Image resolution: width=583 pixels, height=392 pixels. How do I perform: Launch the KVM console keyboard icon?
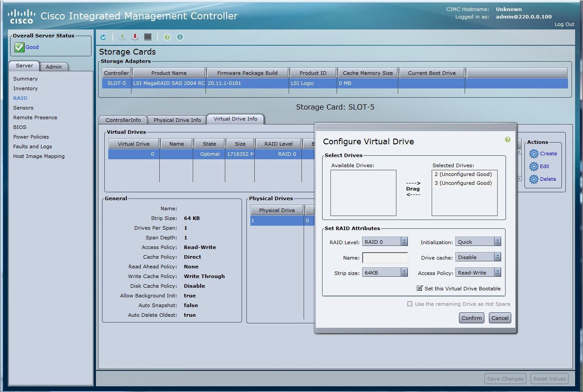pyautogui.click(x=148, y=37)
